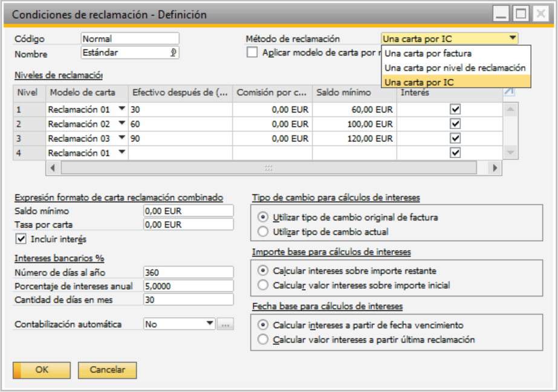558x392 pixels.
Task: Uncheck the Interés checkbox for level 4
Action: point(455,153)
